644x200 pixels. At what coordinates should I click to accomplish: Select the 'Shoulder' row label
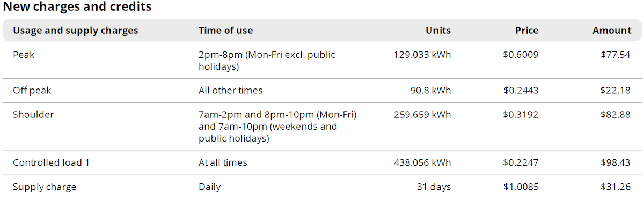[33, 114]
